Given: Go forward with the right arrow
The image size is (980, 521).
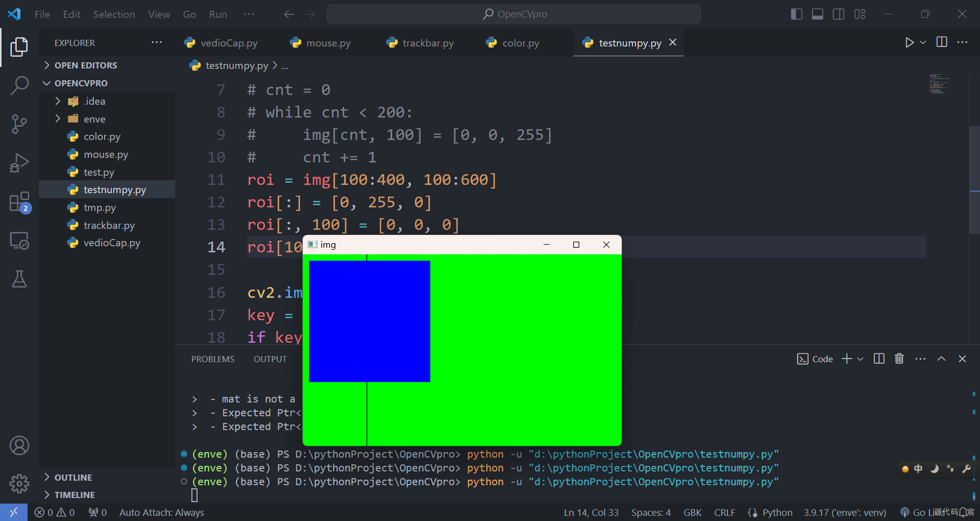Looking at the screenshot, I should tap(310, 14).
